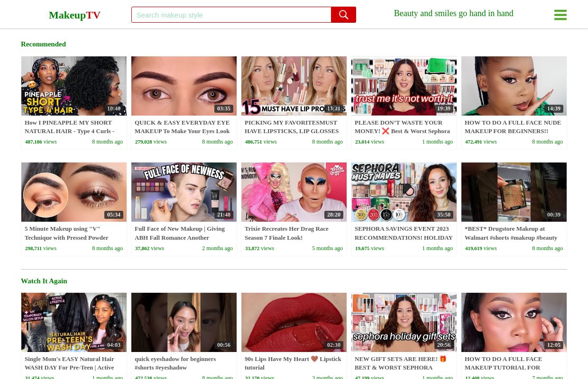The image size is (588, 379).
Task: Open the hamburger navigation menu
Action: tap(560, 15)
